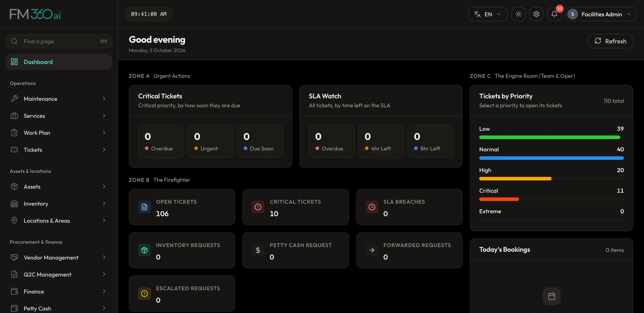Click the Escalated Requests warning icon

[144, 293]
